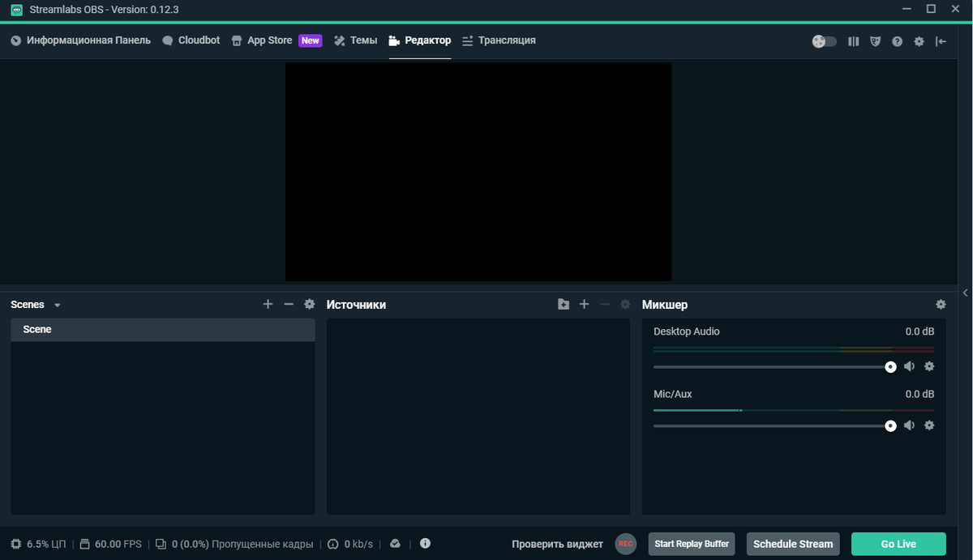
Task: Click the cloud backup status icon
Action: click(x=395, y=544)
